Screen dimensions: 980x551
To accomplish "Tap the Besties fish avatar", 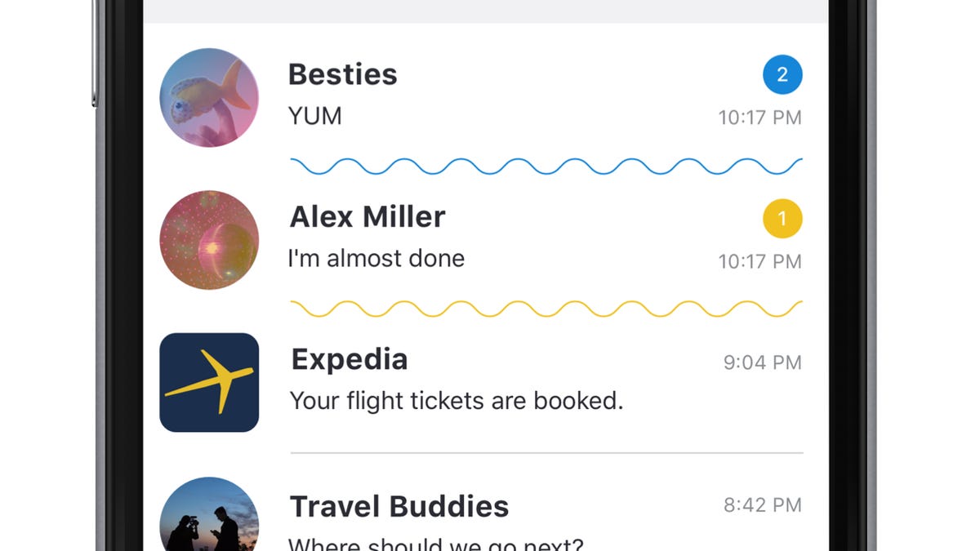I will (x=209, y=97).
